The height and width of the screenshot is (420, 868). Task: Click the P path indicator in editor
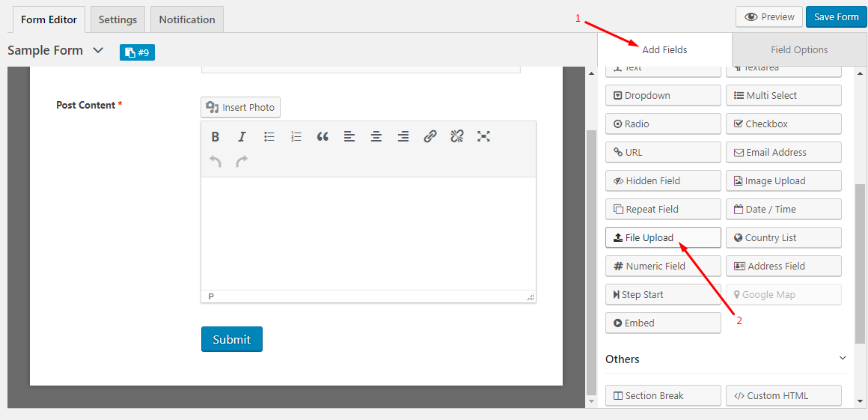coord(211,297)
